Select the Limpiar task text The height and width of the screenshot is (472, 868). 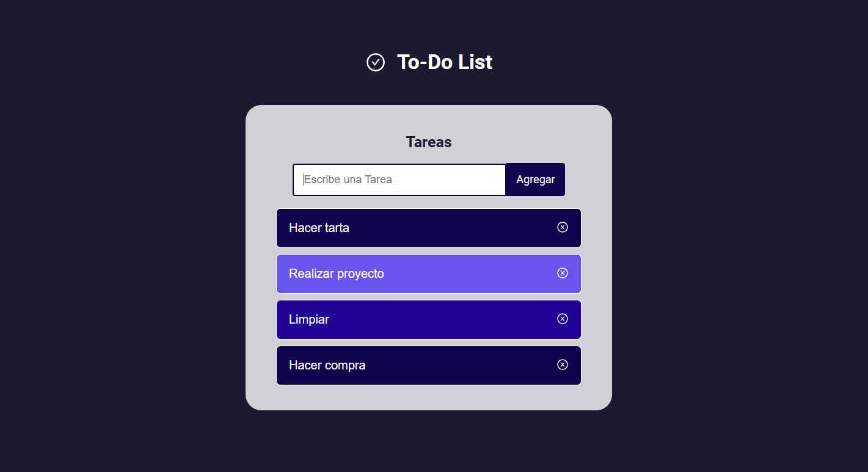[308, 319]
